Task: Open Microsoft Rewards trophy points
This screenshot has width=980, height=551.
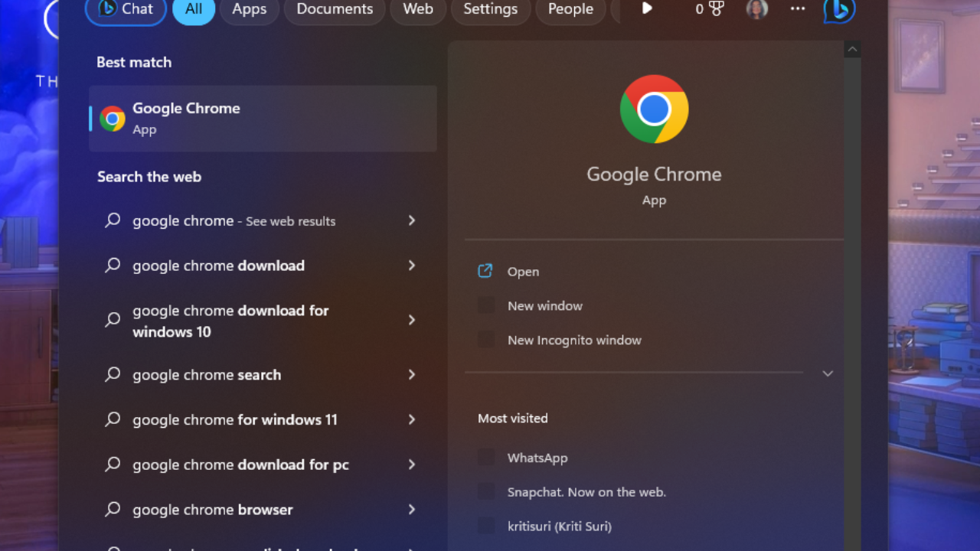Action: [710, 9]
